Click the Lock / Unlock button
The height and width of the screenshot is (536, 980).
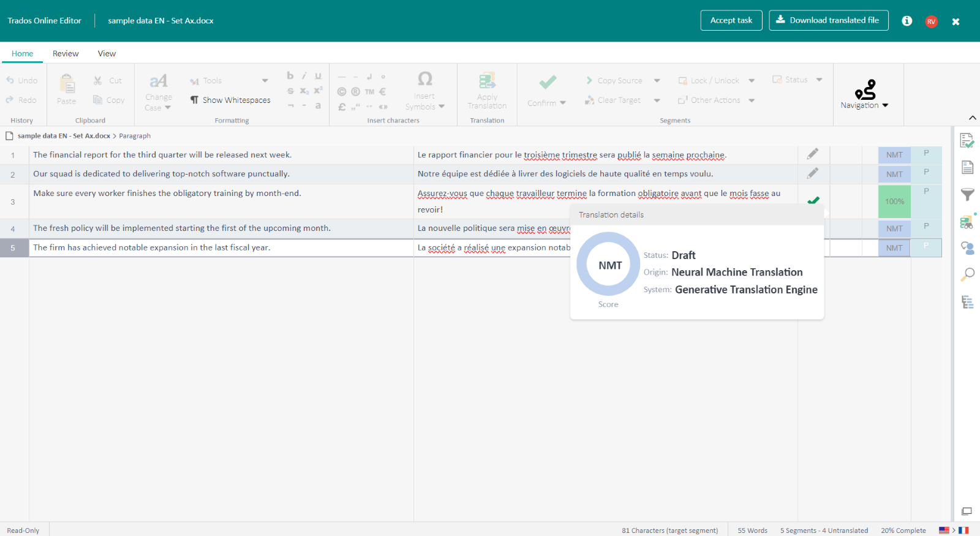pos(709,80)
